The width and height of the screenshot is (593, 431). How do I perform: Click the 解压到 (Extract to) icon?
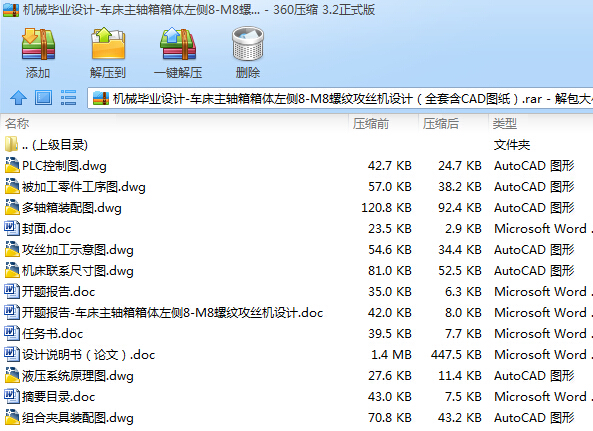pos(108,43)
